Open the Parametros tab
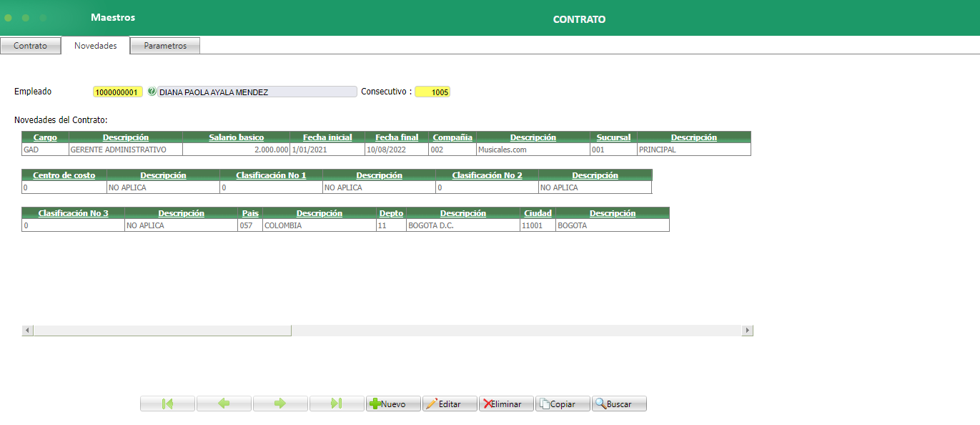 [x=165, y=46]
